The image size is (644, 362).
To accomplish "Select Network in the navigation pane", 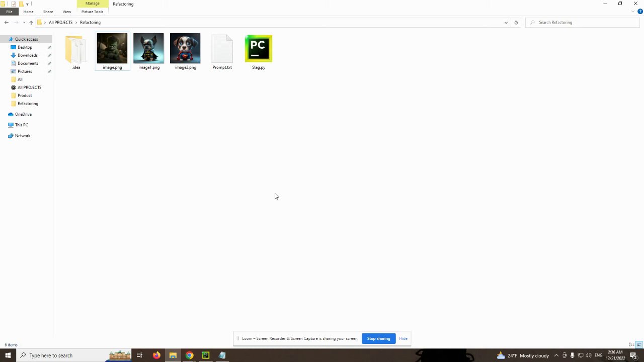I will coord(22,136).
